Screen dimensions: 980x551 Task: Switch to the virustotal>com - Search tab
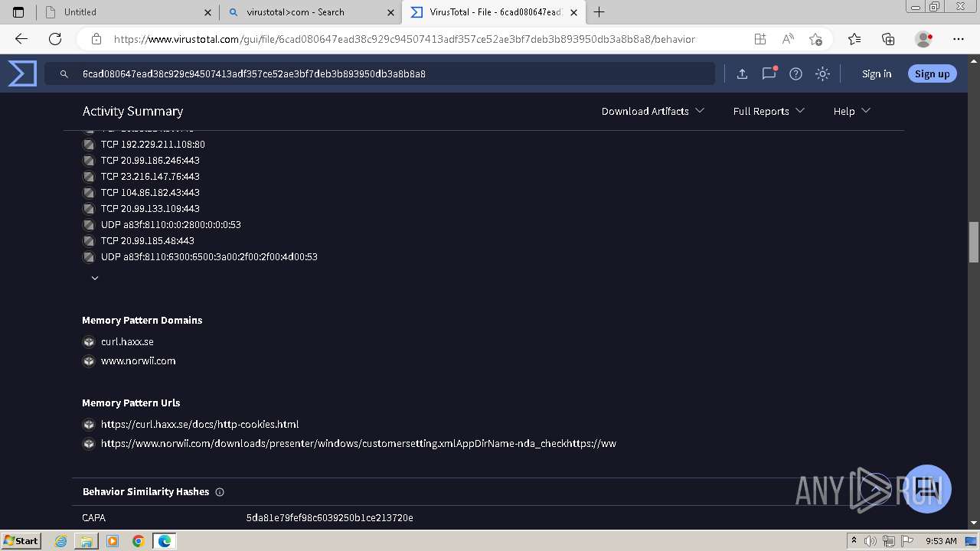(x=310, y=11)
